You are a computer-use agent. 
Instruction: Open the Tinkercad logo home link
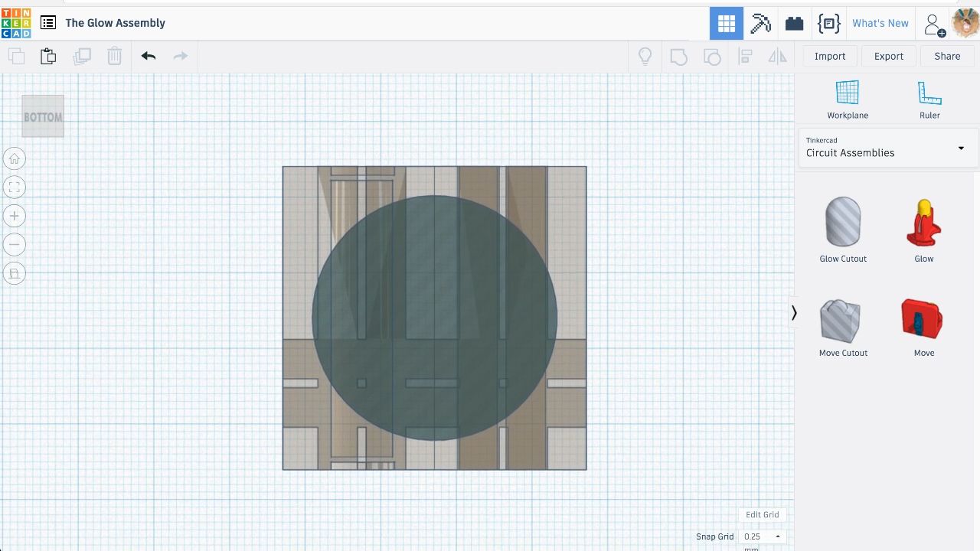(x=16, y=23)
